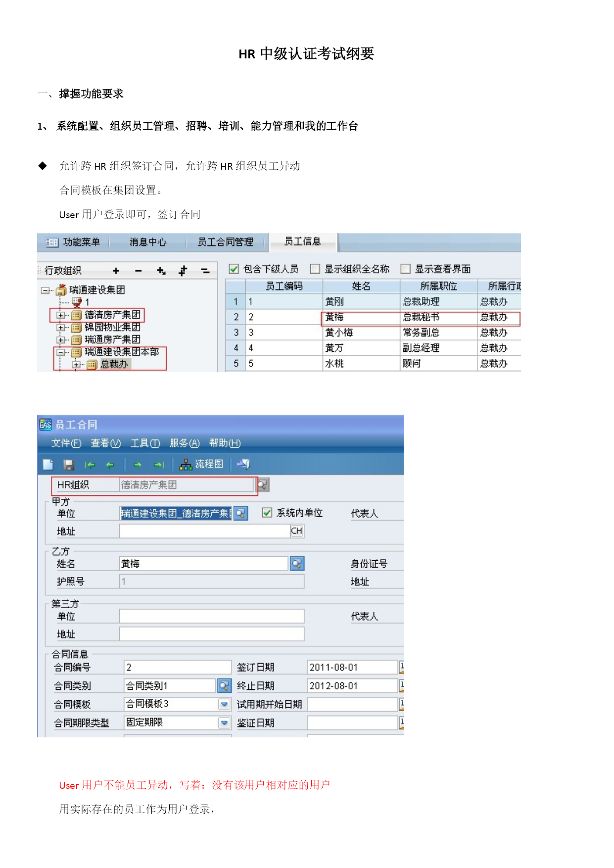Click the lookup icon beside 甲方 单位 field

240,513
